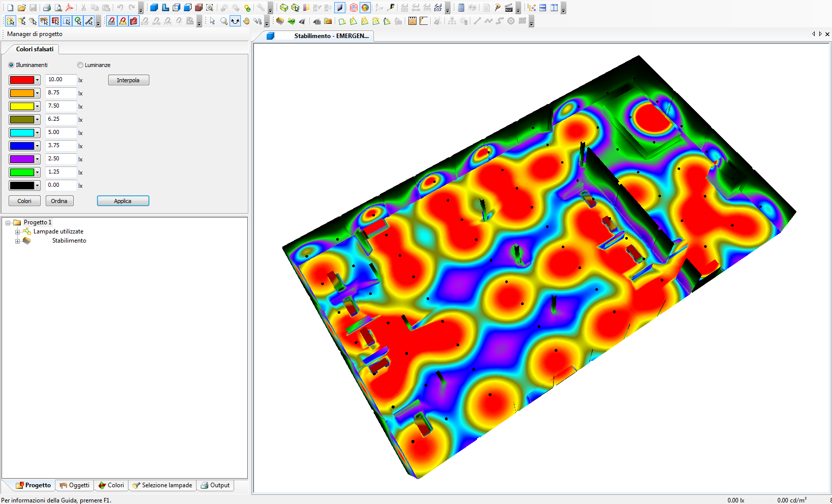Click the Applica button

[x=123, y=201]
